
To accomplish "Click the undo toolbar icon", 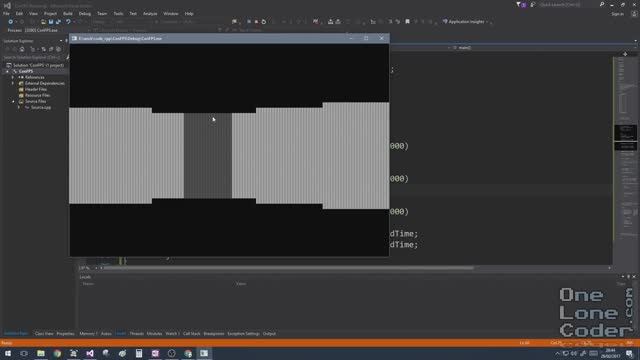I will [x=68, y=22].
